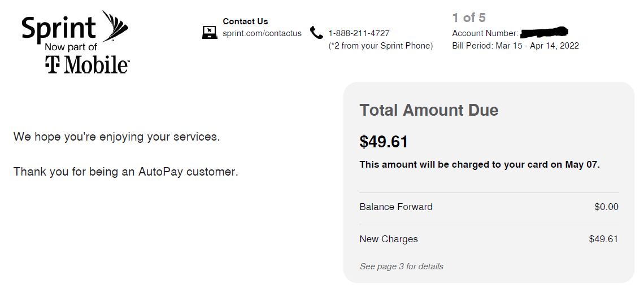Click See page 3 for details
The image size is (644, 293).
(402, 266)
